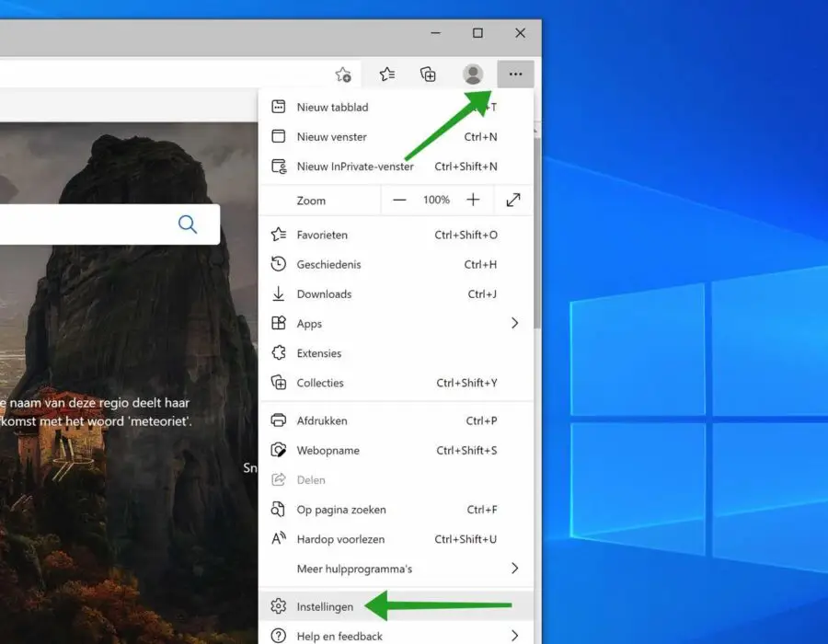Viewport: 828px width, 644px height.
Task: Open the Collections toolbar icon
Action: pyautogui.click(x=428, y=75)
